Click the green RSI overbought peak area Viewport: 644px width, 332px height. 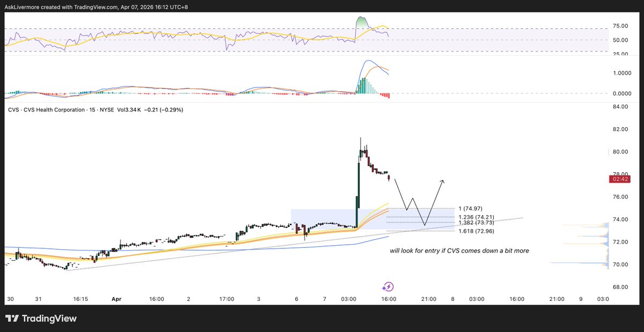point(362,21)
